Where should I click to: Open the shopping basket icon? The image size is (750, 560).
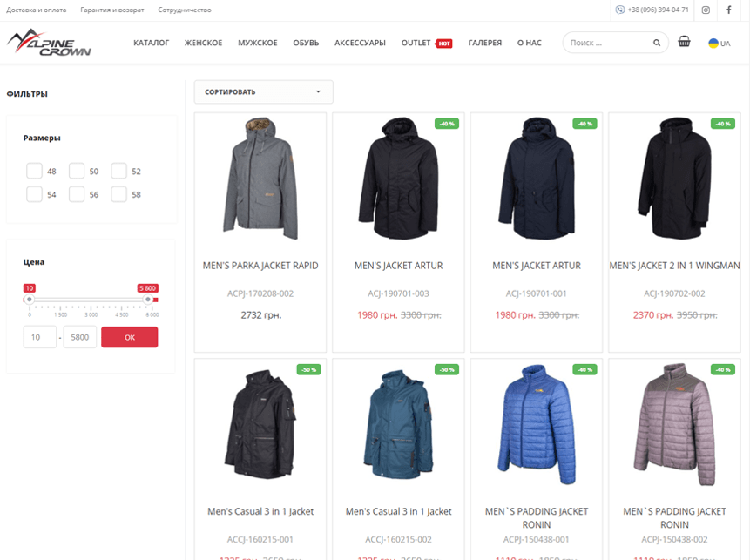684,42
